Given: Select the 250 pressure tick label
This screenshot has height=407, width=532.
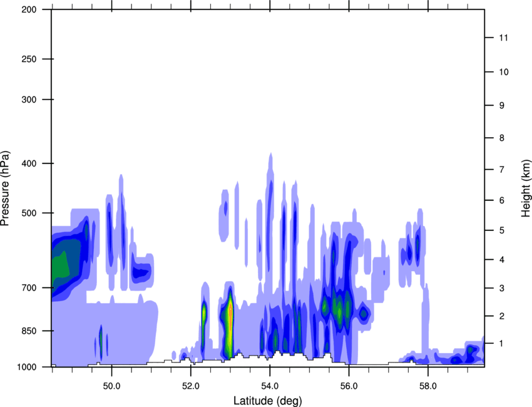Looking at the screenshot, I should [29, 59].
